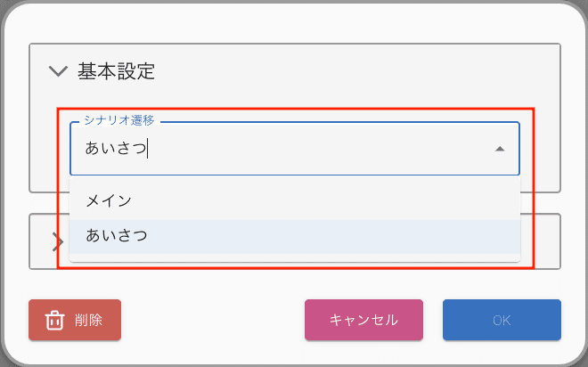Expand the collapsed section below 基本設定
The height and width of the screenshot is (367, 588).
coord(57,241)
